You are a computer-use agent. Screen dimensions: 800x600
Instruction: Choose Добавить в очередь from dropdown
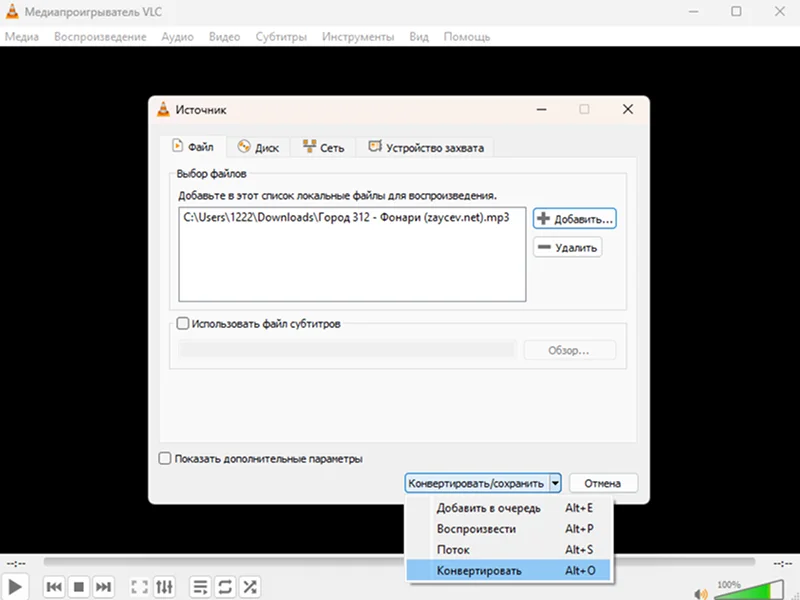[510, 508]
